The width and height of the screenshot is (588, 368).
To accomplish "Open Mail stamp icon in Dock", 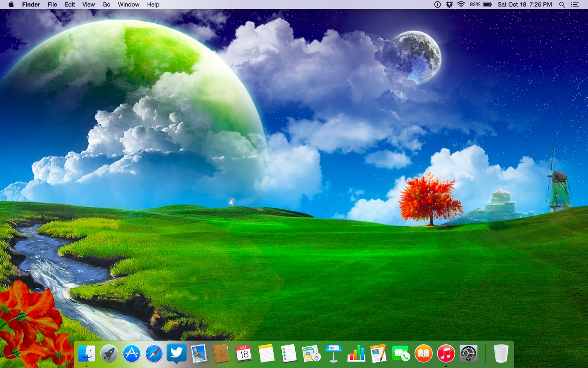I will click(x=199, y=354).
